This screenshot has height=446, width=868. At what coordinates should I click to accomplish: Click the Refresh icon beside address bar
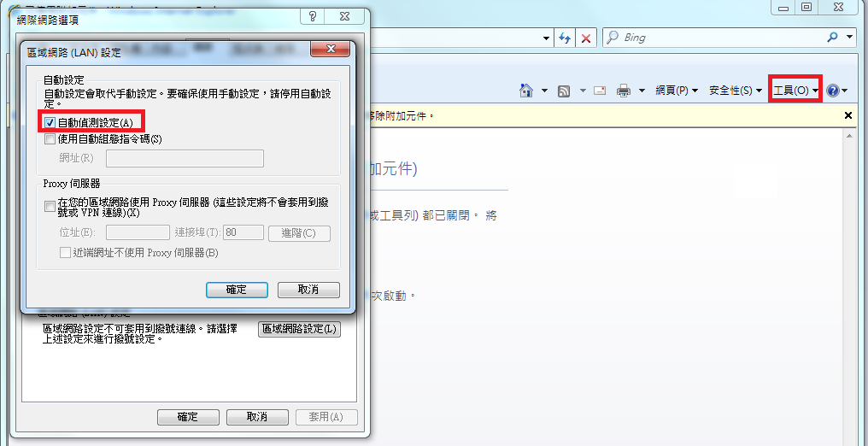pyautogui.click(x=565, y=38)
